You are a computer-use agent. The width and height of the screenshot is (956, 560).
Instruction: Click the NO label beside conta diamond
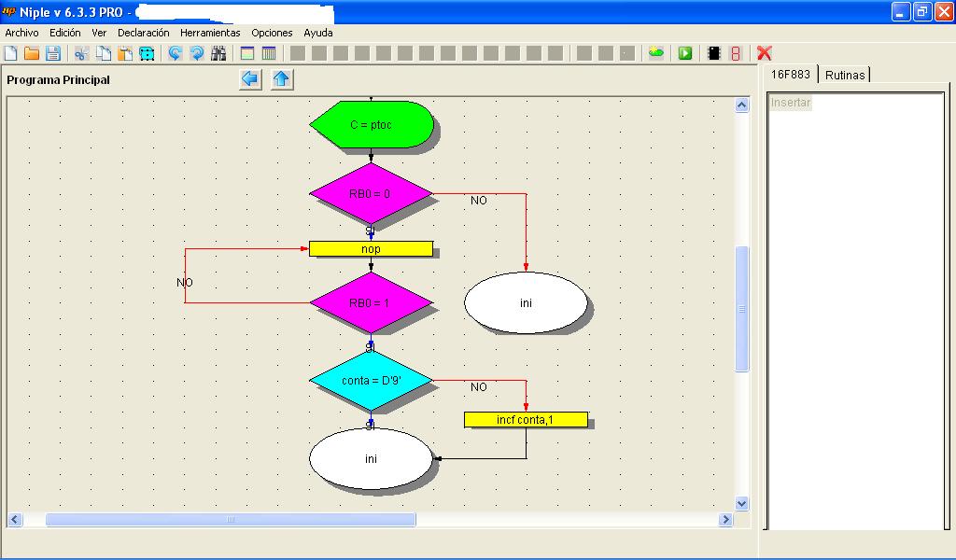pyautogui.click(x=479, y=387)
